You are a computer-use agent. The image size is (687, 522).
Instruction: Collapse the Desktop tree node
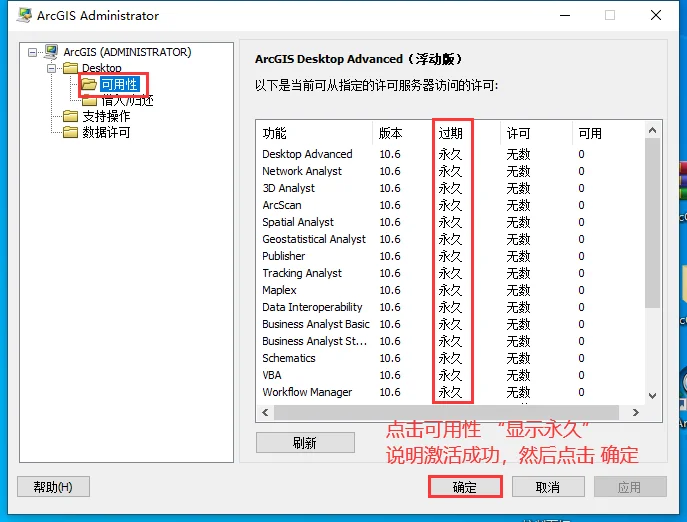tap(51, 68)
